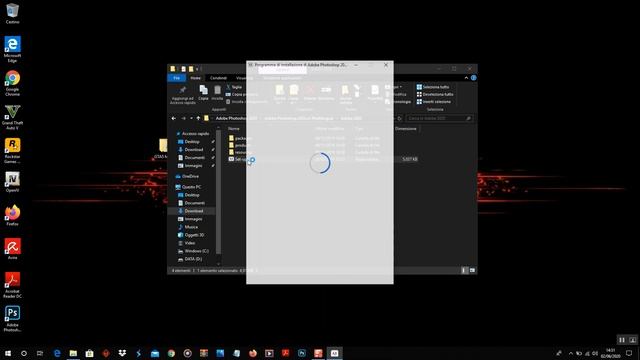Show hidden system tray icons chevron
640x360 pixels.
pyautogui.click(x=571, y=353)
